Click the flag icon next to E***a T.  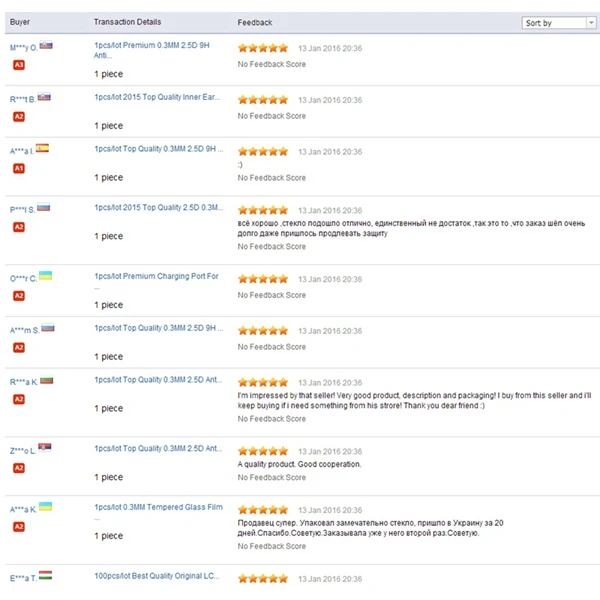coord(45,577)
